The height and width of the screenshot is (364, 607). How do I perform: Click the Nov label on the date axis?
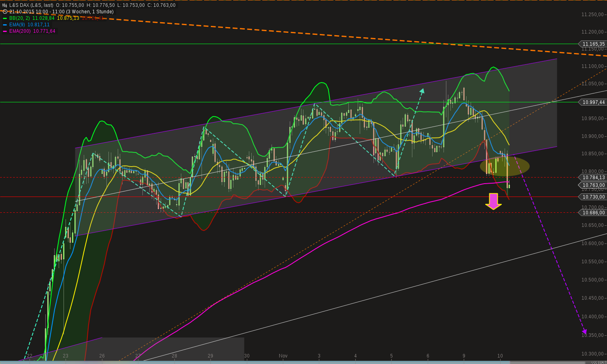pyautogui.click(x=283, y=356)
